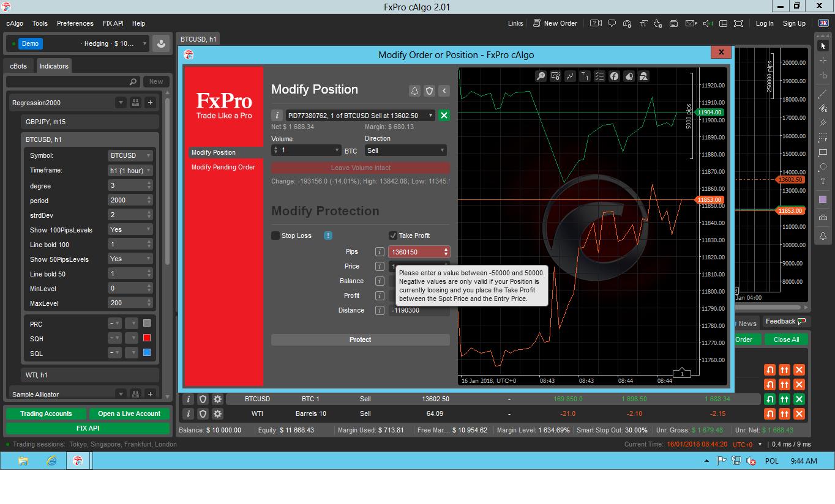The height and width of the screenshot is (504, 835).
Task: Click the envelope email icon in top toolbar
Action: tap(691, 23)
